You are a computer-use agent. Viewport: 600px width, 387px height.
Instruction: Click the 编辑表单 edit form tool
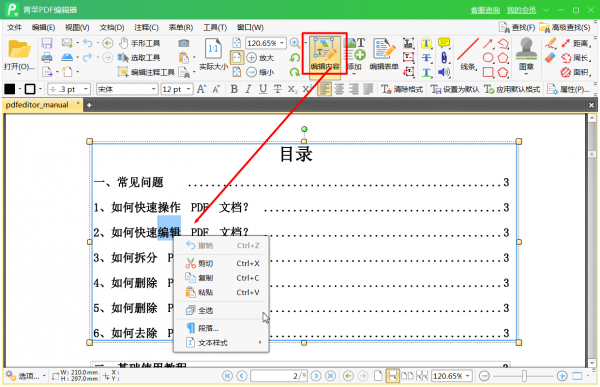[x=384, y=54]
